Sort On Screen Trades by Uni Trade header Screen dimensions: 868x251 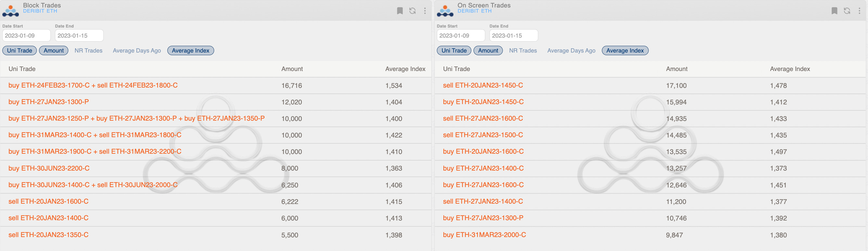(x=456, y=69)
